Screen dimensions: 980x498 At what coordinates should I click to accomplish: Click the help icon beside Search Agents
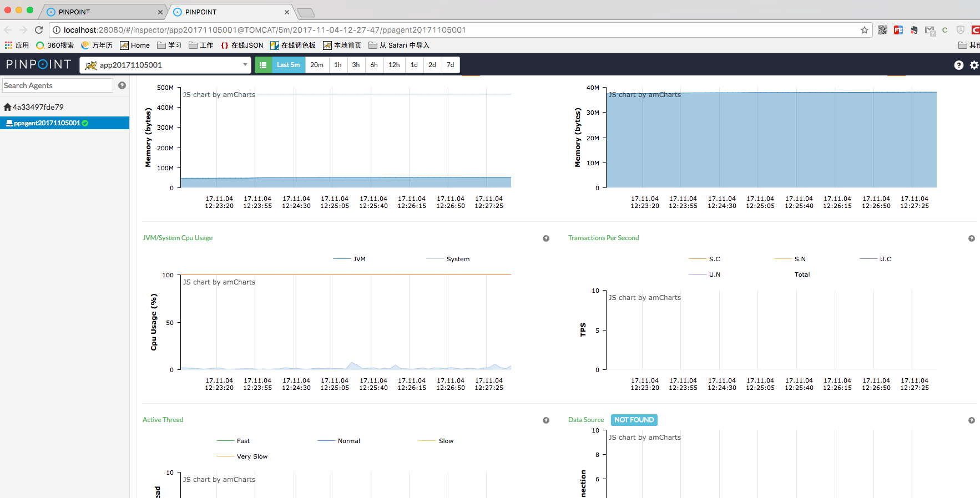(x=122, y=85)
